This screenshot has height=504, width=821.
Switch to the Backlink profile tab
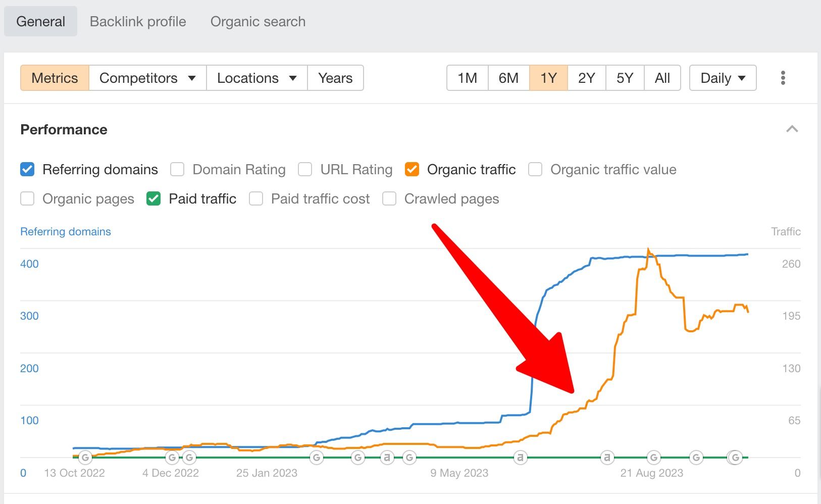pyautogui.click(x=138, y=21)
